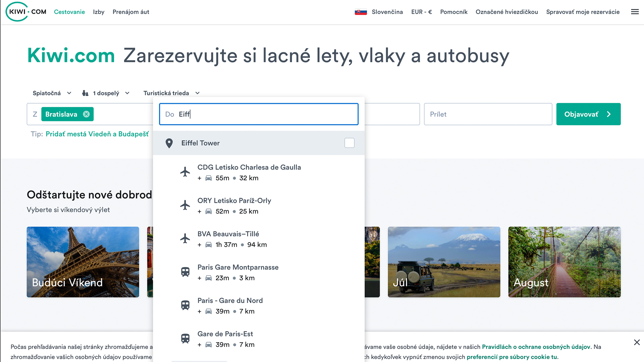The image size is (644, 362).
Task: Click the Objavovať search button
Action: coord(588,114)
